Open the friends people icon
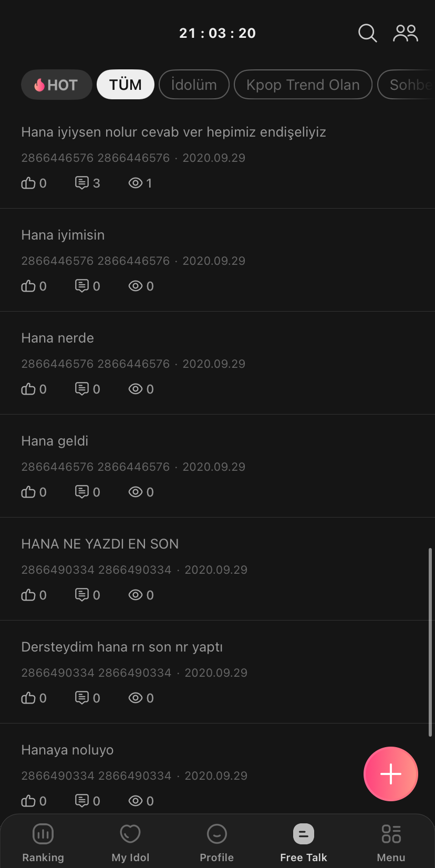Viewport: 435px width, 868px height. click(x=406, y=33)
